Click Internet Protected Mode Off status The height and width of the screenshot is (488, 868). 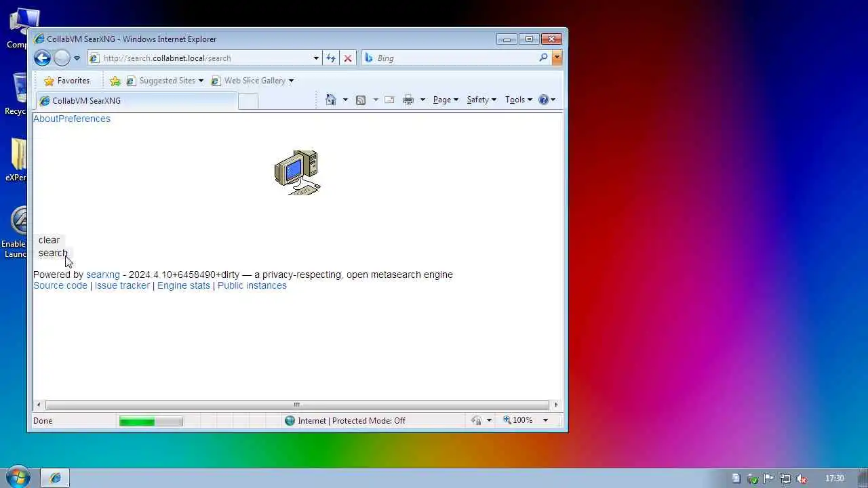coord(344,421)
